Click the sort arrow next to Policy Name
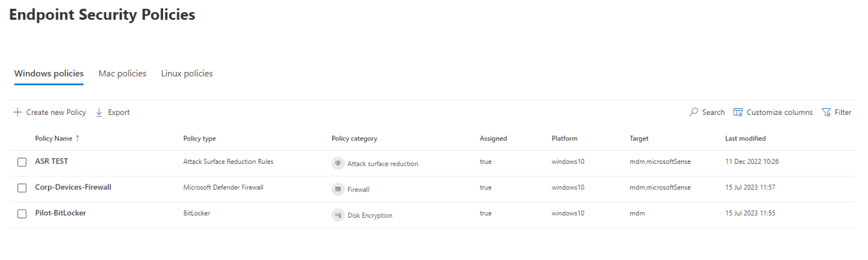This screenshot has height=260, width=868. pyautogui.click(x=77, y=138)
